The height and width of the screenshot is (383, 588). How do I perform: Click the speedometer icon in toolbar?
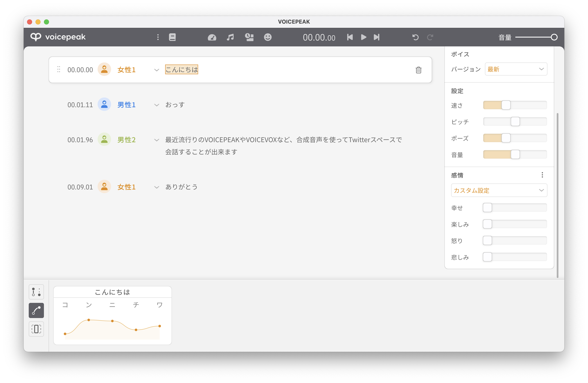212,37
